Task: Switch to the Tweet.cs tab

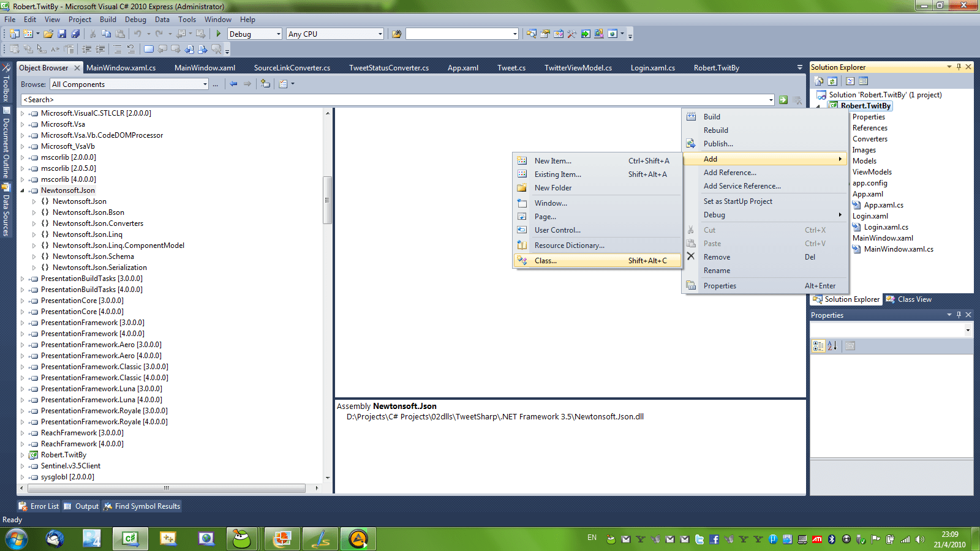Action: pyautogui.click(x=511, y=67)
